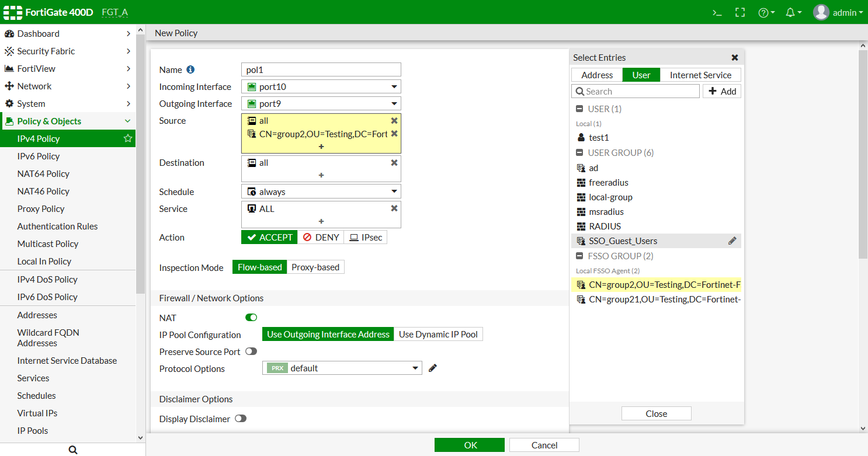
Task: Collapse the FSSO GROUP section
Action: click(x=580, y=256)
